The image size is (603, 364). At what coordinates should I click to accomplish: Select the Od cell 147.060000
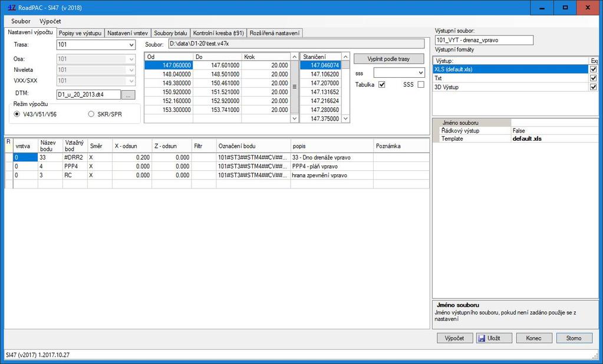169,65
